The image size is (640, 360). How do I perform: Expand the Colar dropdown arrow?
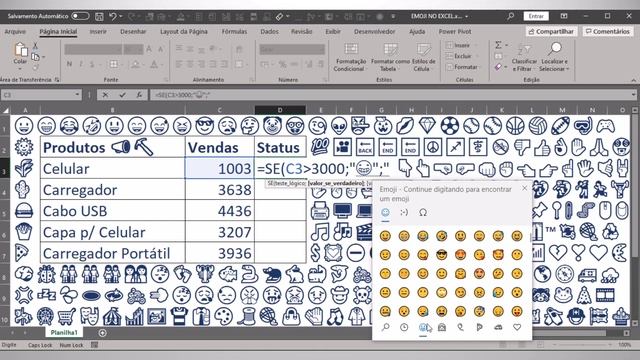20,69
